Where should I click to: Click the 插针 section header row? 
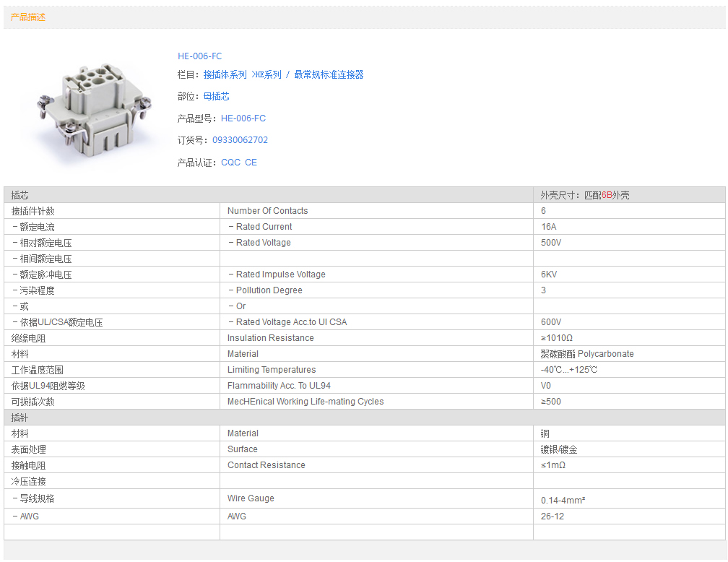[267, 418]
